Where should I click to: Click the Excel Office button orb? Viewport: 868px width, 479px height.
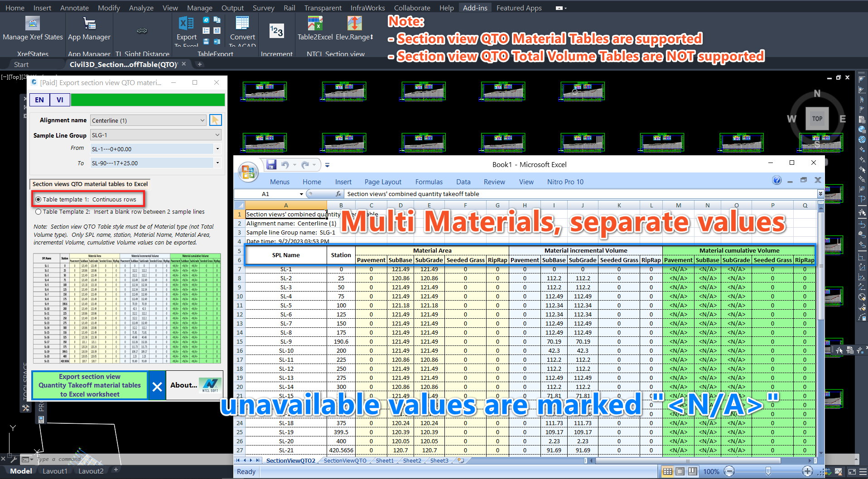coord(248,172)
